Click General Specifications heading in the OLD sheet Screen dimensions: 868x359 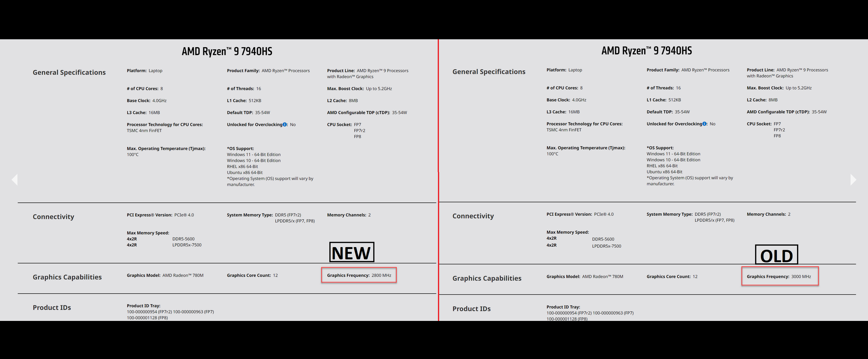(x=489, y=71)
